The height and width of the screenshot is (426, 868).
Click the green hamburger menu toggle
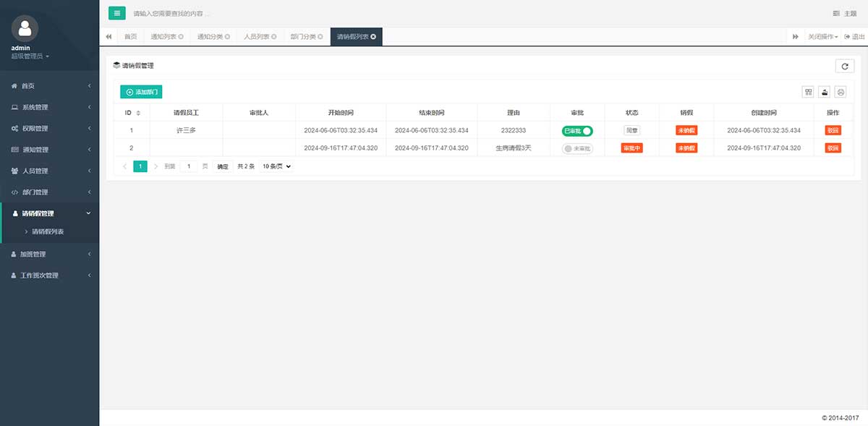(x=116, y=13)
